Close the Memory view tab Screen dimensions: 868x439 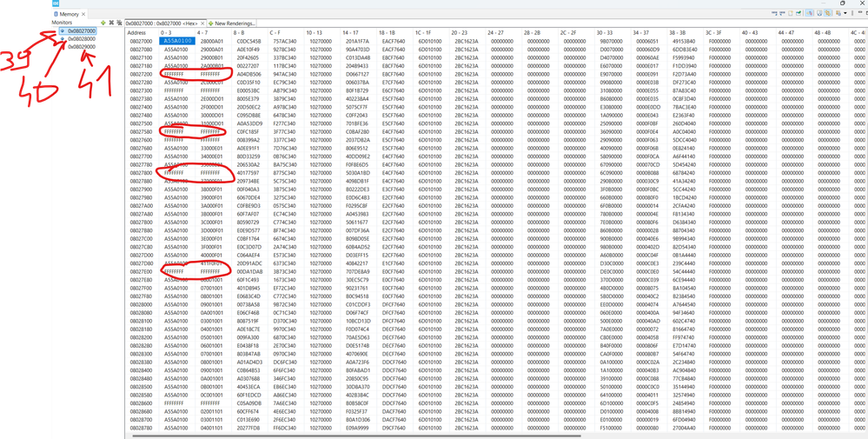pyautogui.click(x=83, y=14)
